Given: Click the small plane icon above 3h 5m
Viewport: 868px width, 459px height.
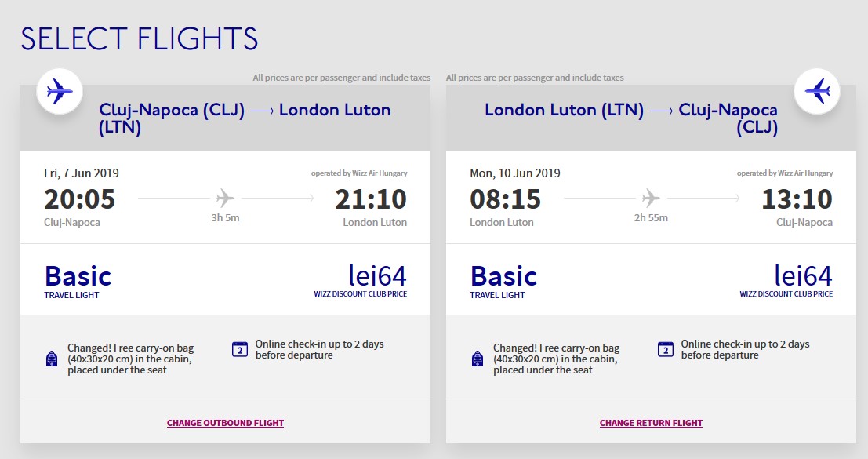Looking at the screenshot, I should [225, 198].
